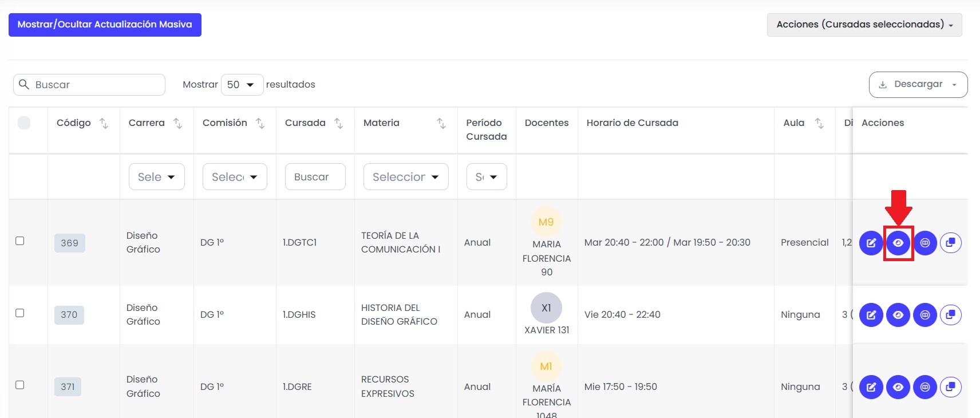The width and height of the screenshot is (980, 418).
Task: Click edit icon for row 371
Action: click(871, 387)
